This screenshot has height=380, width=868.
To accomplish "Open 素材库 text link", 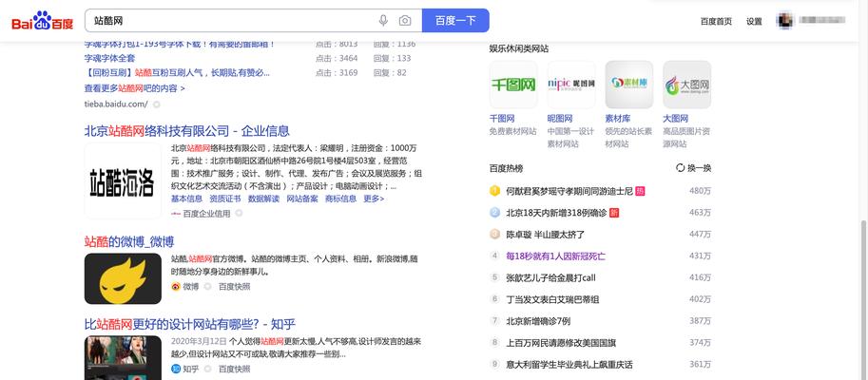I will click(618, 119).
